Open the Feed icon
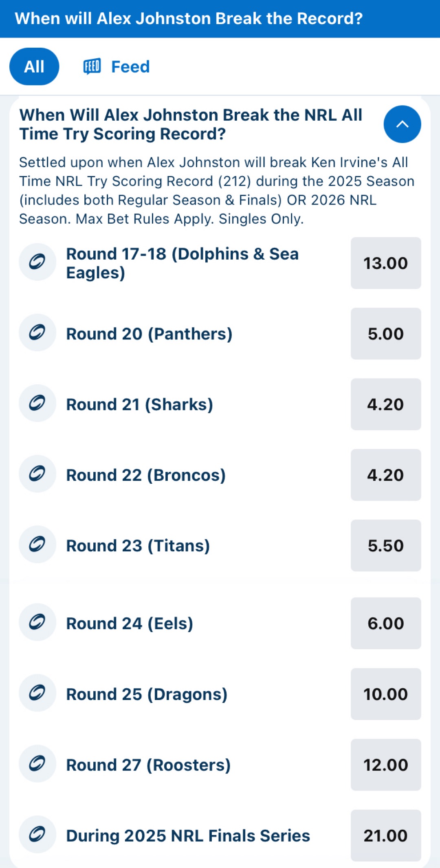This screenshot has width=440, height=868. click(92, 66)
